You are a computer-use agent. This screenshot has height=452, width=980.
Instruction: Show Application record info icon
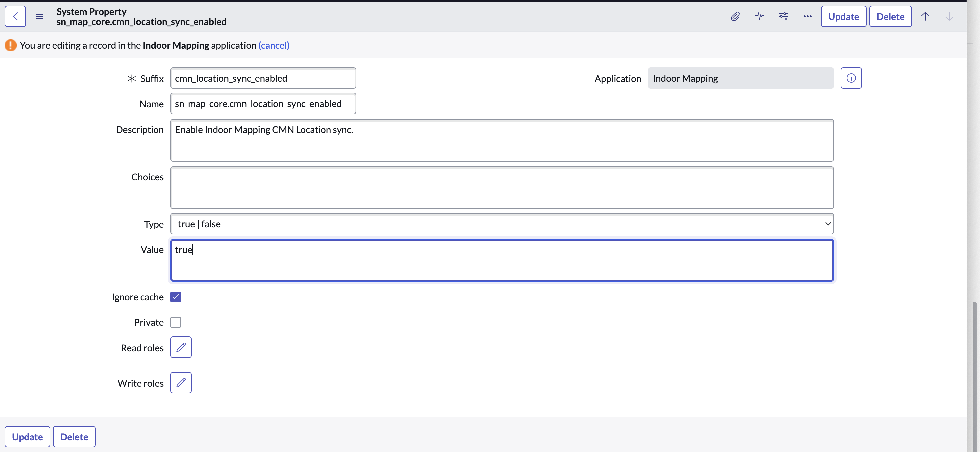pyautogui.click(x=851, y=78)
